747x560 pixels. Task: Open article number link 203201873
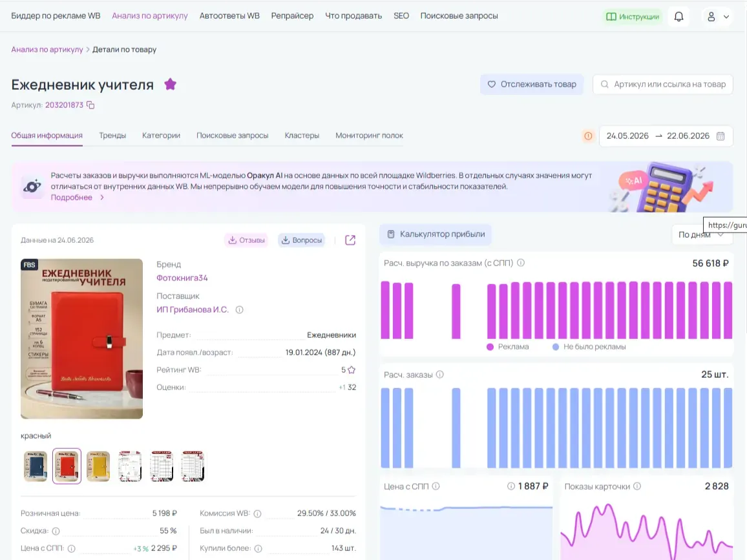pyautogui.click(x=64, y=105)
